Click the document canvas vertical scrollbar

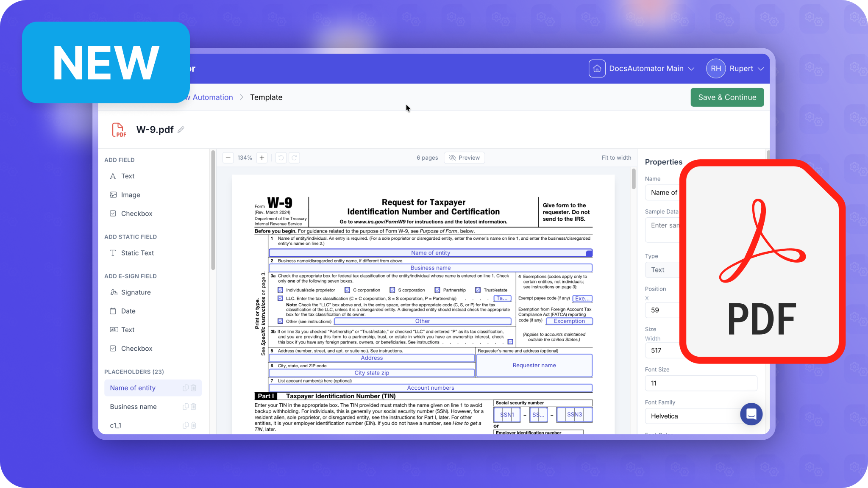click(634, 179)
